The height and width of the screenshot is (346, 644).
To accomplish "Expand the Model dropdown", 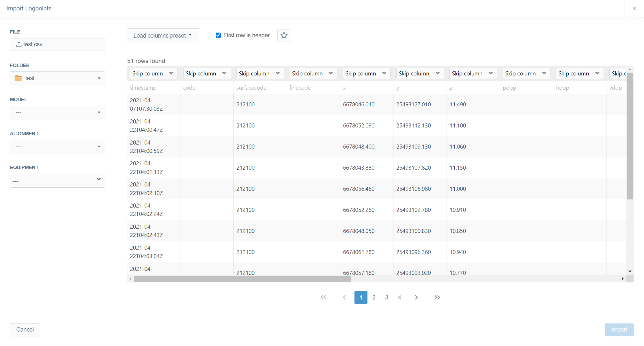I will click(x=57, y=112).
